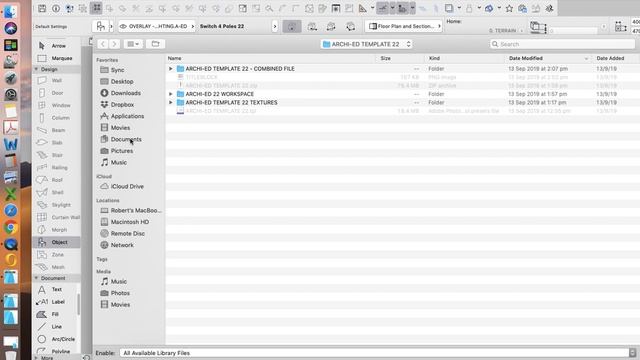Go forward in file dialog
This screenshot has width=640, height=360.
coord(115,44)
